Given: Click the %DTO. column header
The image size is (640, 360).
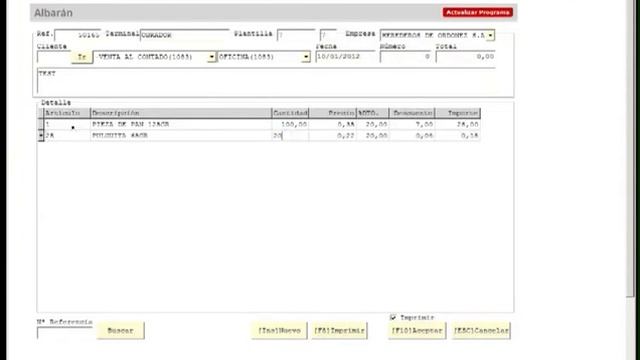Looking at the screenshot, I should tap(373, 113).
